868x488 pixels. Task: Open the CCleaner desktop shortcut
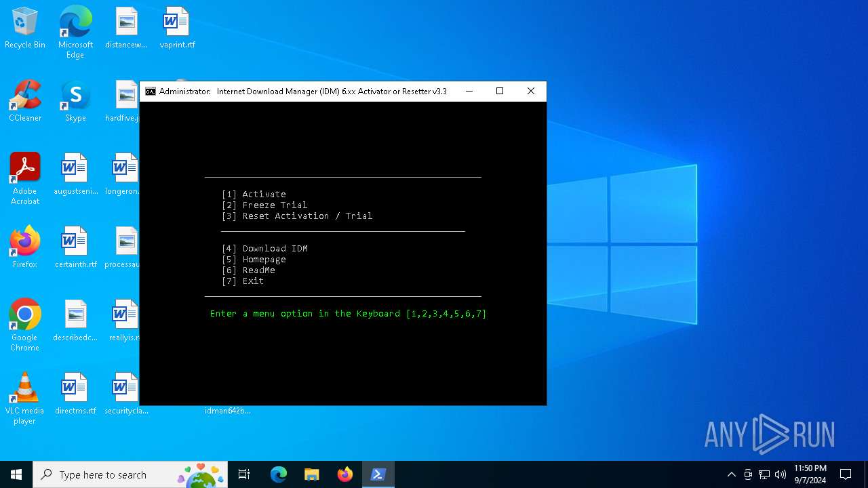[25, 102]
